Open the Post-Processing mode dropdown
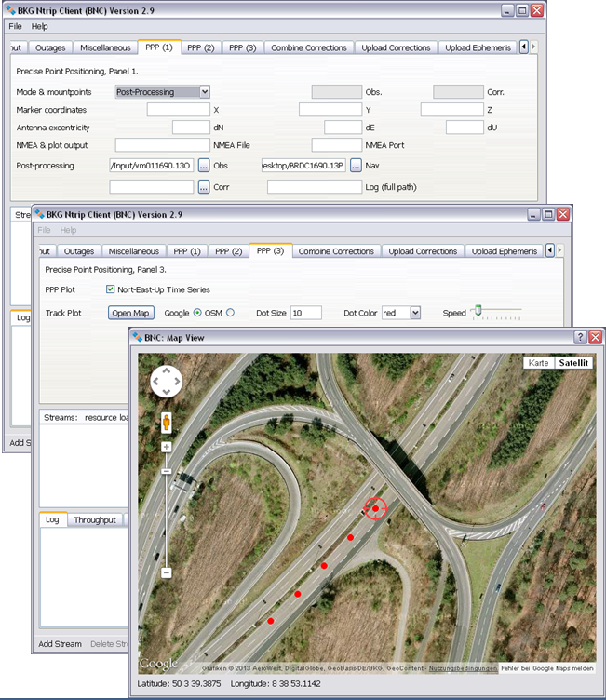Image resolution: width=606 pixels, height=700 pixels. pyautogui.click(x=162, y=91)
